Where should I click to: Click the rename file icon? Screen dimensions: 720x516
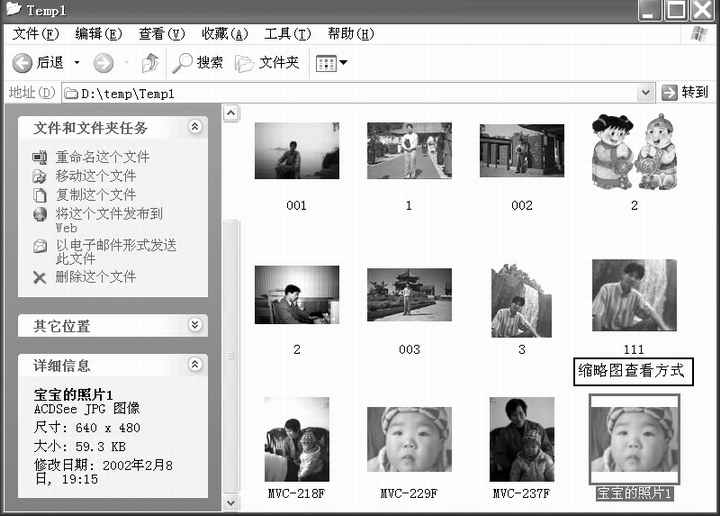[39, 157]
